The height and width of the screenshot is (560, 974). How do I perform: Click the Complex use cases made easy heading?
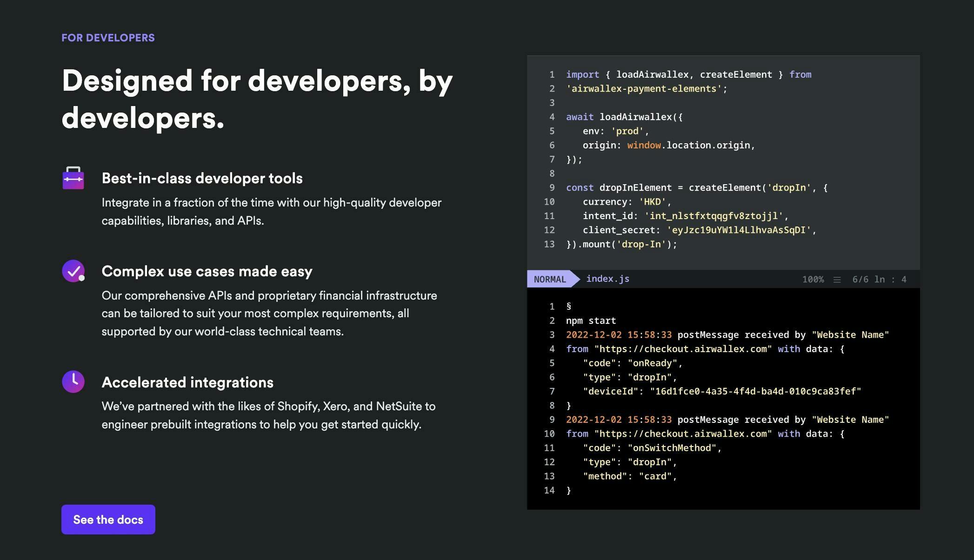click(207, 271)
